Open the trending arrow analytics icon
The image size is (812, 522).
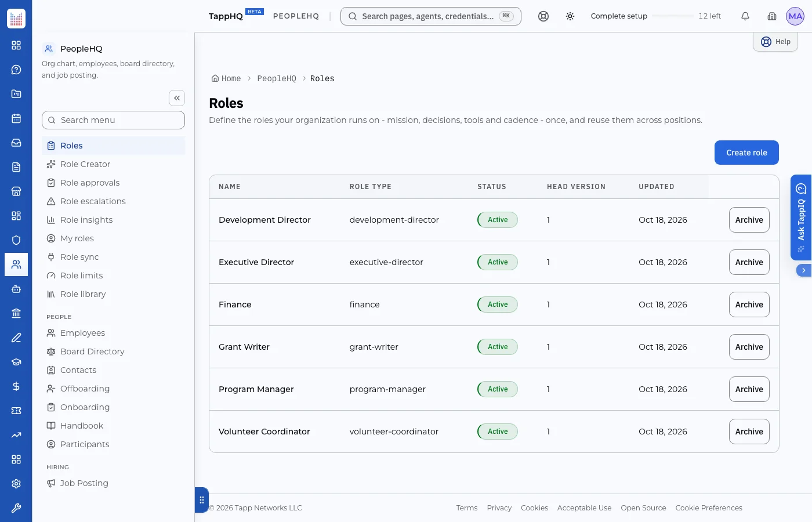pos(16,435)
